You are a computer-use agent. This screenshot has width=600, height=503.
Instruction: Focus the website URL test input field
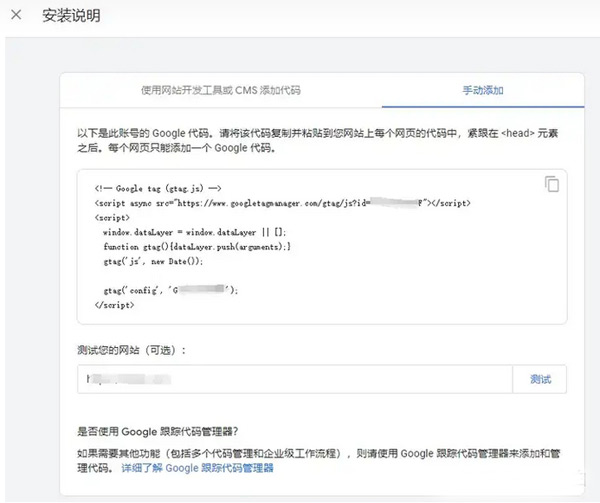pos(295,379)
